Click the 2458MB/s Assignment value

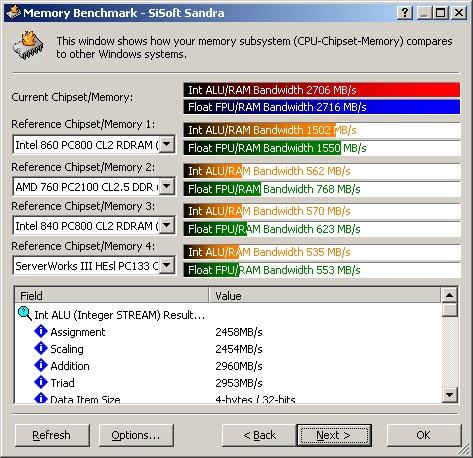239,332
